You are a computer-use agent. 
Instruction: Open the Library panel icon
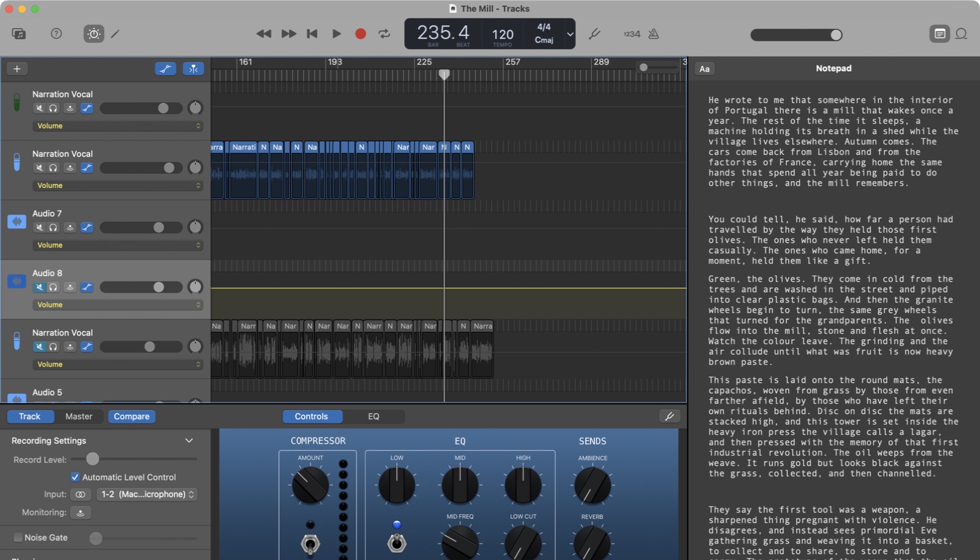(x=19, y=34)
